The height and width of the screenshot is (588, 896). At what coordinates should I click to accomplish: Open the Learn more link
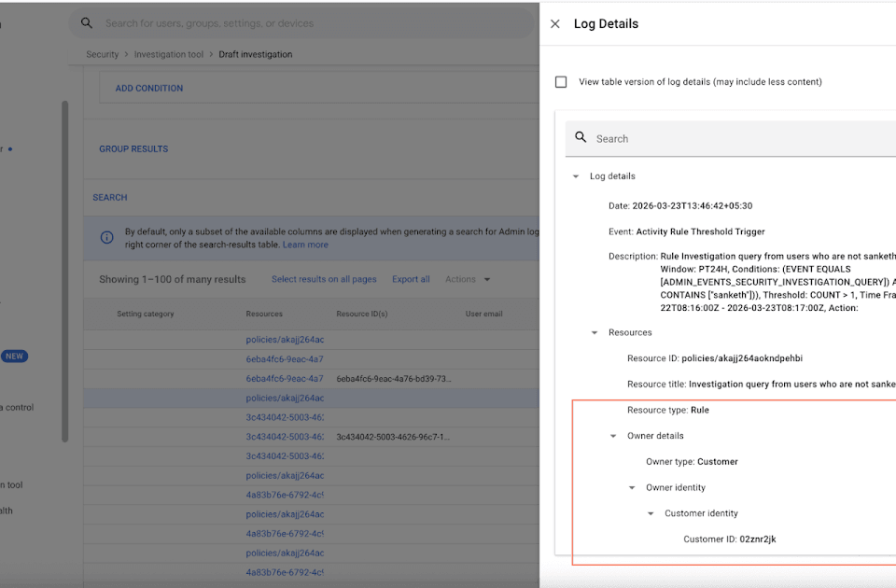[x=305, y=245]
